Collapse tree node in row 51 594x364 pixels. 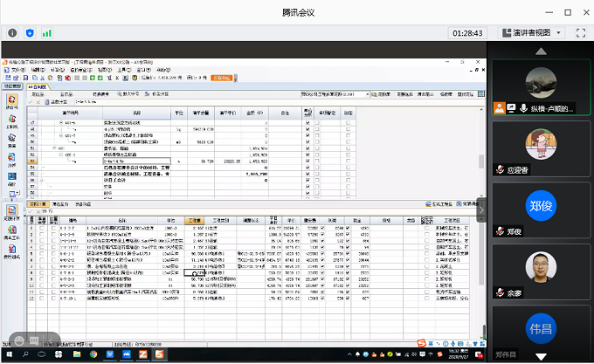(x=54, y=148)
